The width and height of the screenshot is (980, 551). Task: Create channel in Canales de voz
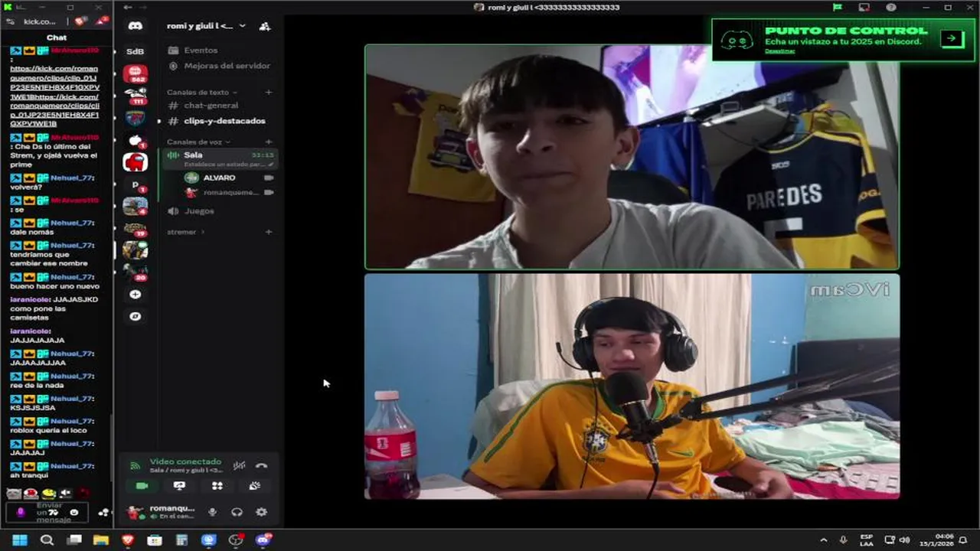(x=268, y=142)
